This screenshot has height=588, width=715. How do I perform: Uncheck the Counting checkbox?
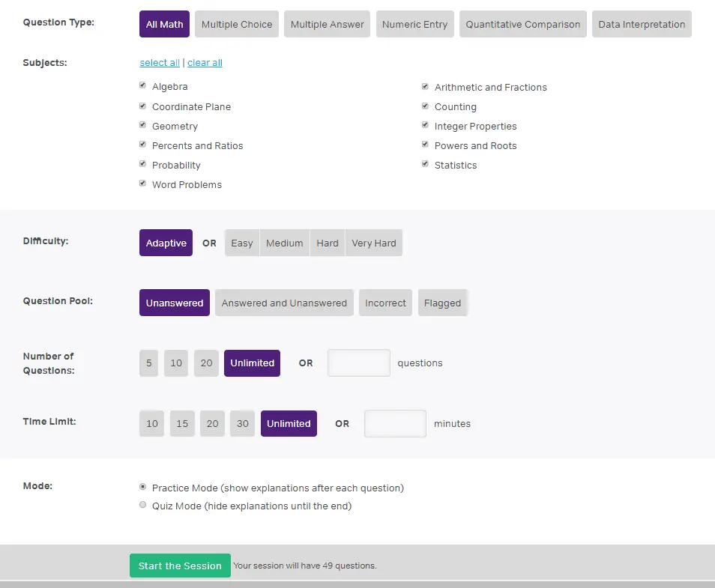425,106
